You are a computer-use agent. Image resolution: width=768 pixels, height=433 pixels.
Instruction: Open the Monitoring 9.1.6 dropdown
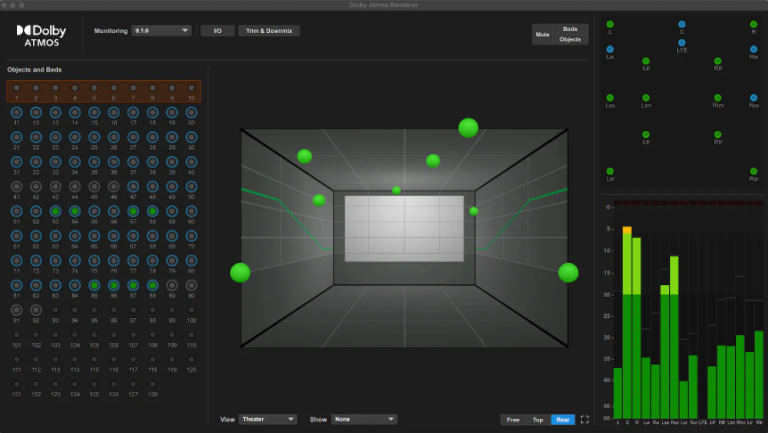162,31
